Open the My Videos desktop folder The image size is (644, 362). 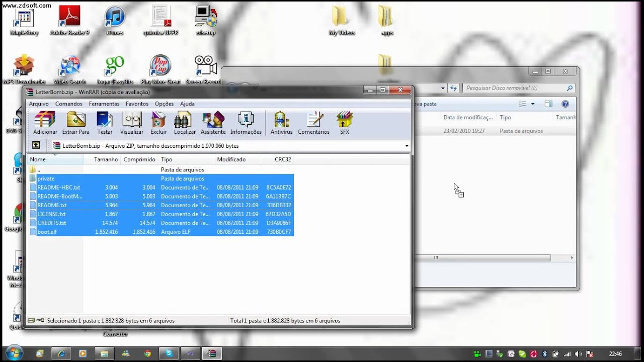(x=342, y=21)
